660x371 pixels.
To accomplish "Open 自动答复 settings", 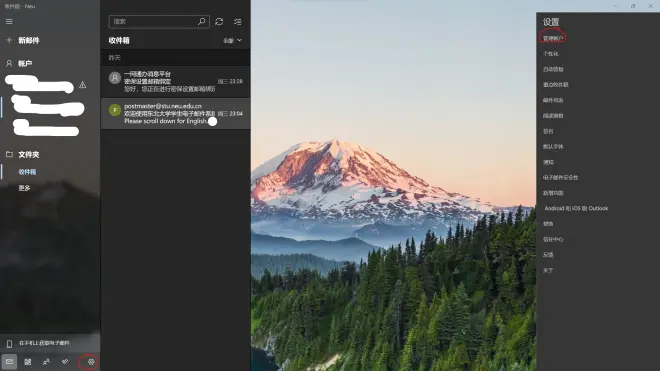I will pyautogui.click(x=553, y=69).
